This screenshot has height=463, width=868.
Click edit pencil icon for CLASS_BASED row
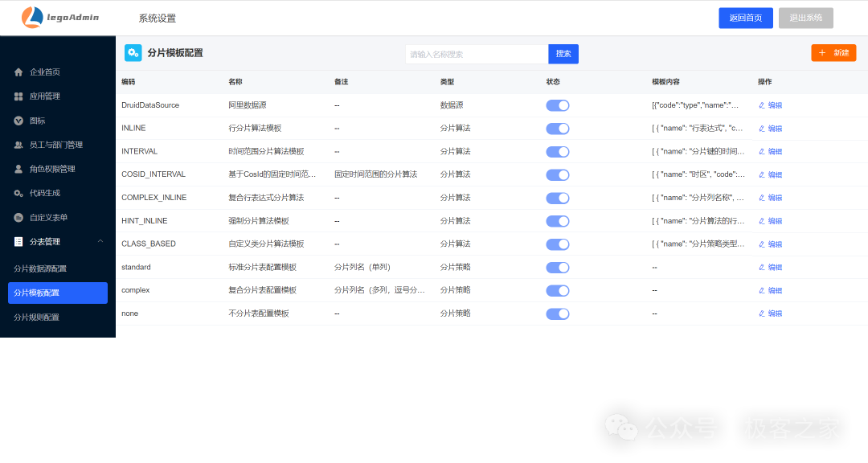click(762, 244)
